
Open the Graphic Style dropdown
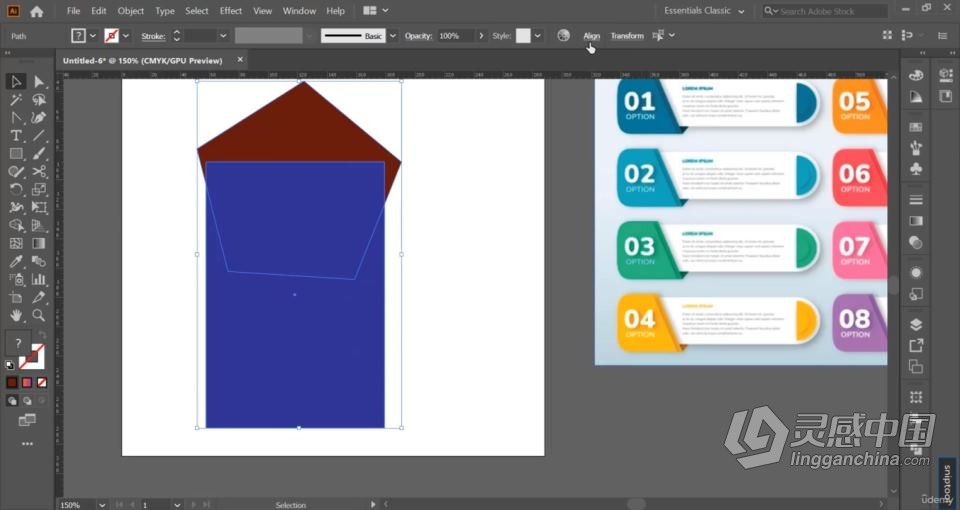[537, 36]
